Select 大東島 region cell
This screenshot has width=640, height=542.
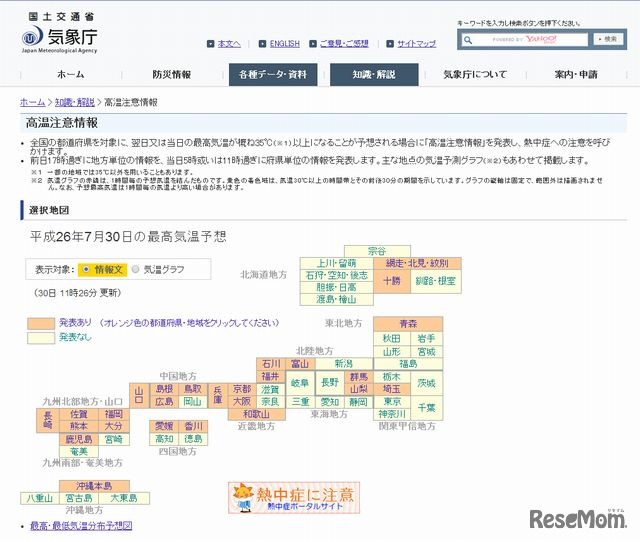(124, 498)
